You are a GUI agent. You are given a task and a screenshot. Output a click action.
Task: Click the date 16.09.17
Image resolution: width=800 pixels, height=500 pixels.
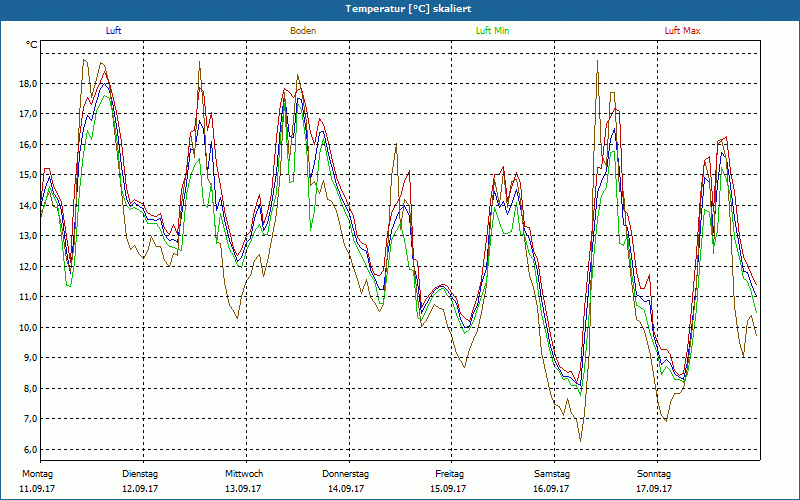point(551,489)
